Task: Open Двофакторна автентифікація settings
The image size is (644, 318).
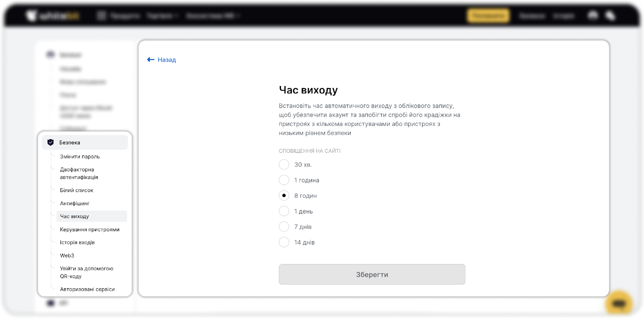Action: [x=79, y=173]
